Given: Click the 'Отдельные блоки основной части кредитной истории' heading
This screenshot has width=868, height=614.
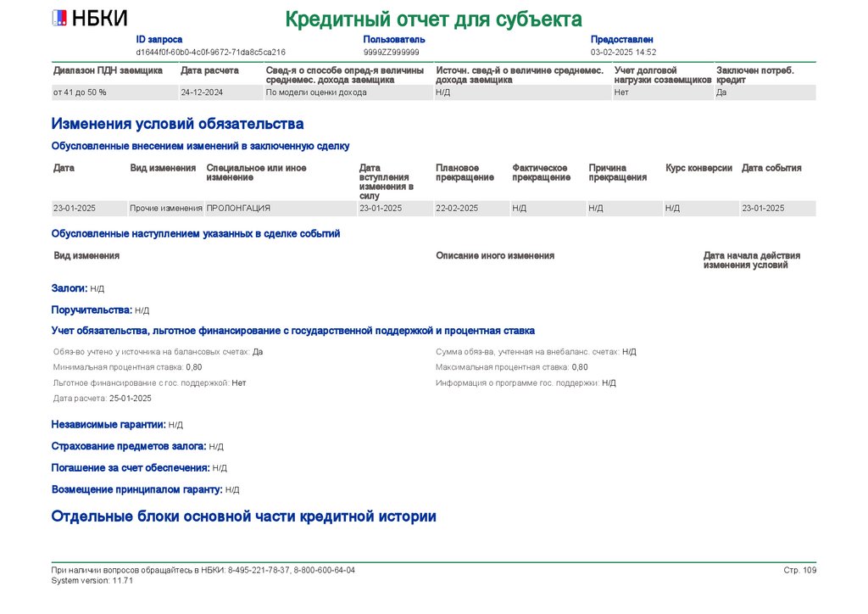Looking at the screenshot, I should click(243, 516).
